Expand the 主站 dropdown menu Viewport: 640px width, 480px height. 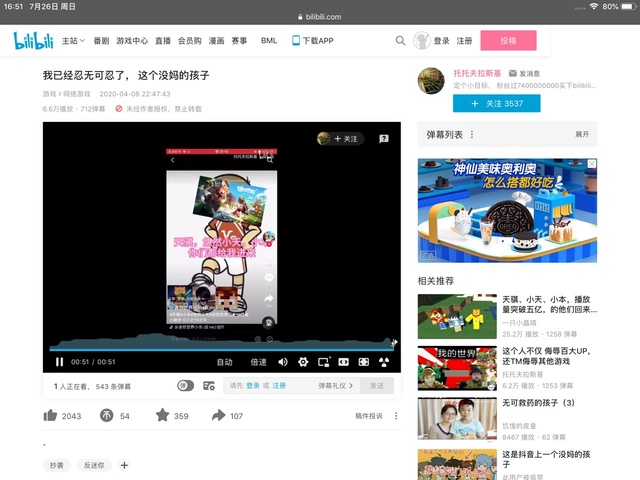pyautogui.click(x=73, y=40)
